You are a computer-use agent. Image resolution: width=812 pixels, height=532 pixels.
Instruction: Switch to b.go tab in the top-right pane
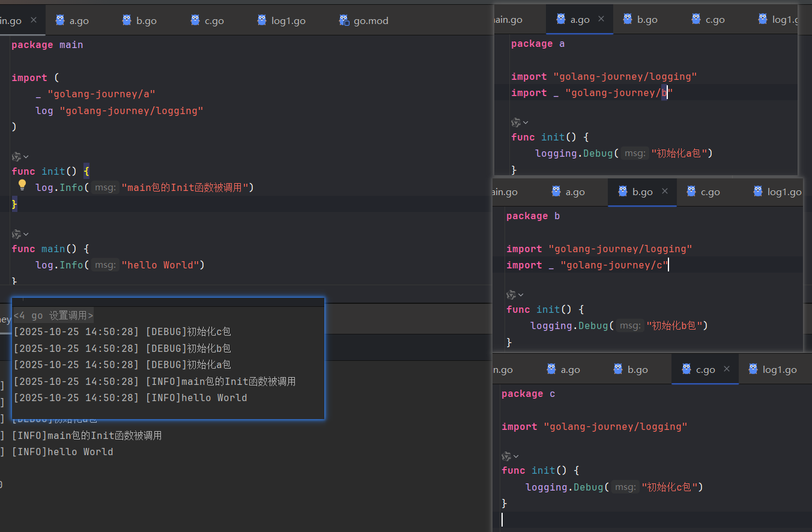pyautogui.click(x=647, y=20)
